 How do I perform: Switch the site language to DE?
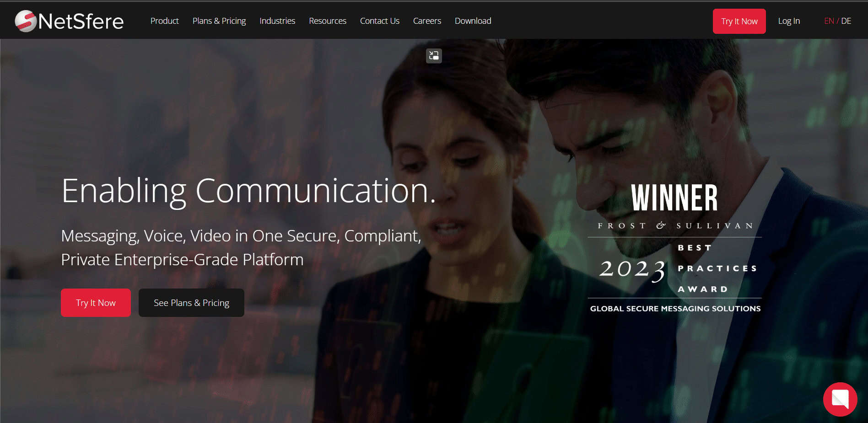847,21
